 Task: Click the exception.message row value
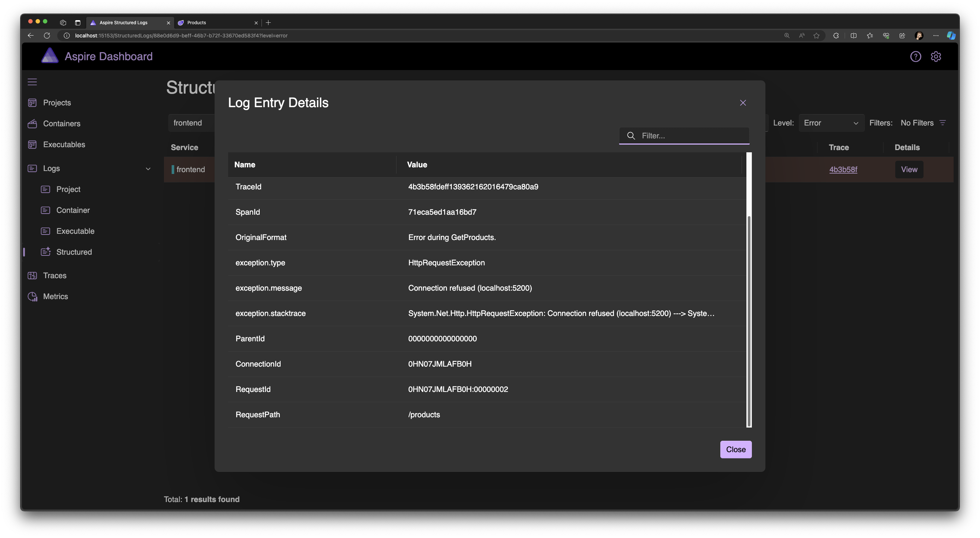470,288
